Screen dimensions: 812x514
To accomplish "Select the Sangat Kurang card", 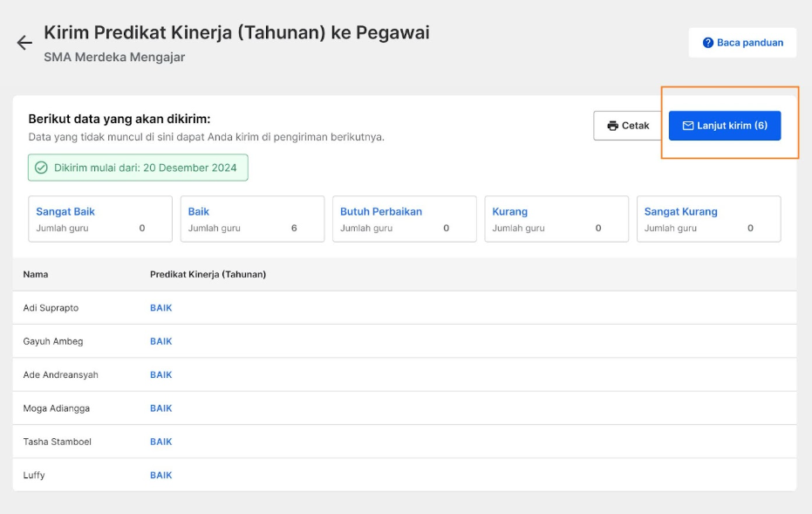I will pos(709,219).
